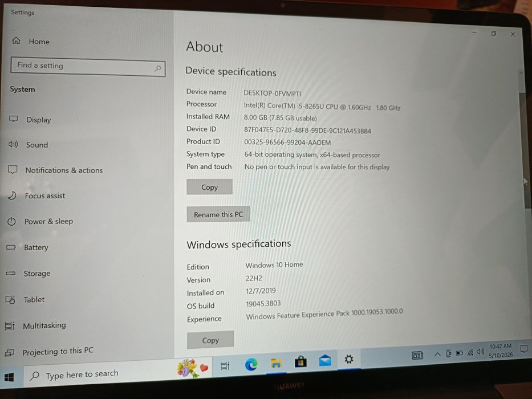Select the installed on 12/7/2019 date
This screenshot has height=399, width=532.
(261, 291)
